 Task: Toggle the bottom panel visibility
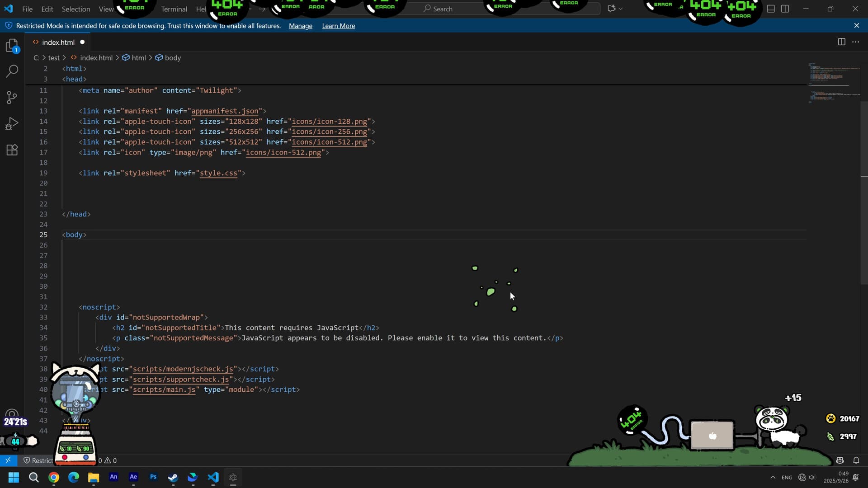pos(771,9)
